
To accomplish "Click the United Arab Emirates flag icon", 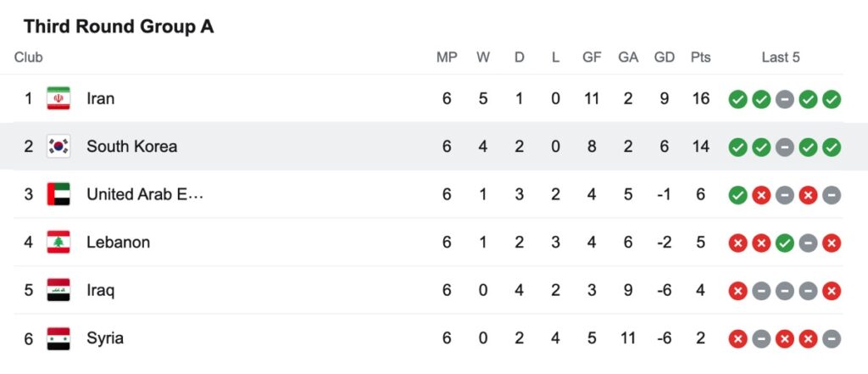I will point(58,194).
